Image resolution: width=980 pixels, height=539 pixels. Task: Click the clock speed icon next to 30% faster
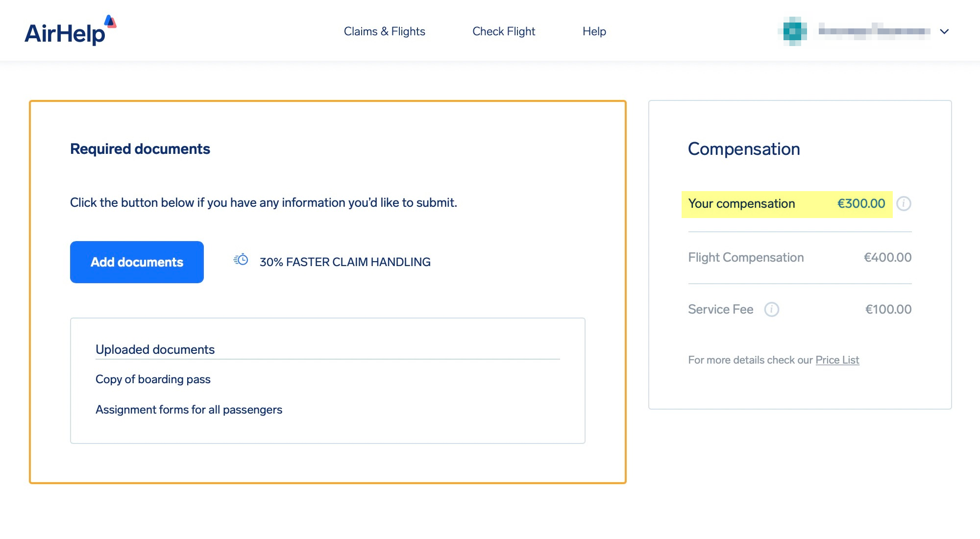(x=240, y=262)
